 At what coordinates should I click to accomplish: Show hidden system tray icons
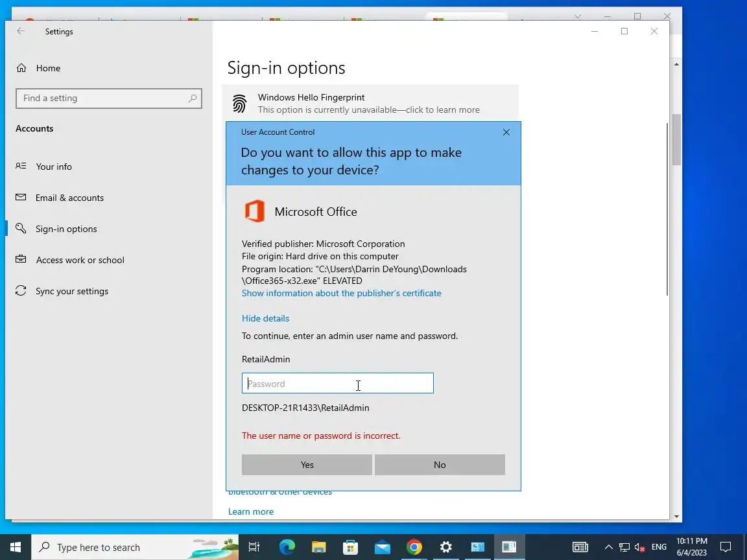point(608,547)
